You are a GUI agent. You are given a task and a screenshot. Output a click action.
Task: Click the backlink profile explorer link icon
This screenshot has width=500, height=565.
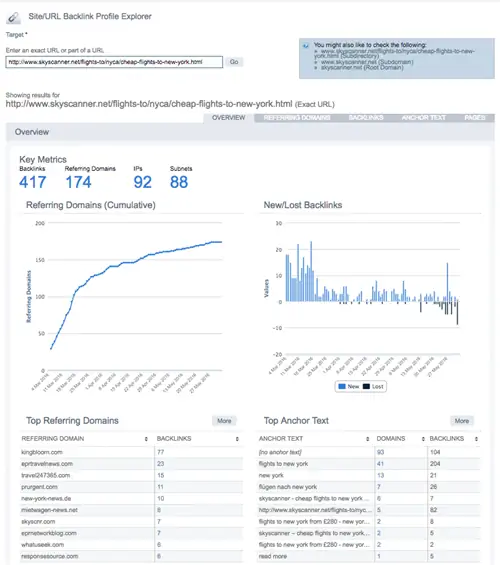coord(13,17)
